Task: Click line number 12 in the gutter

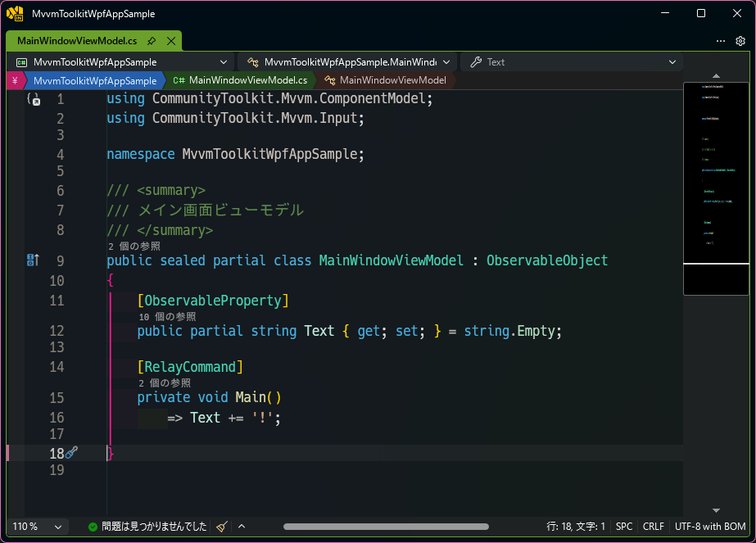Action: [x=57, y=331]
